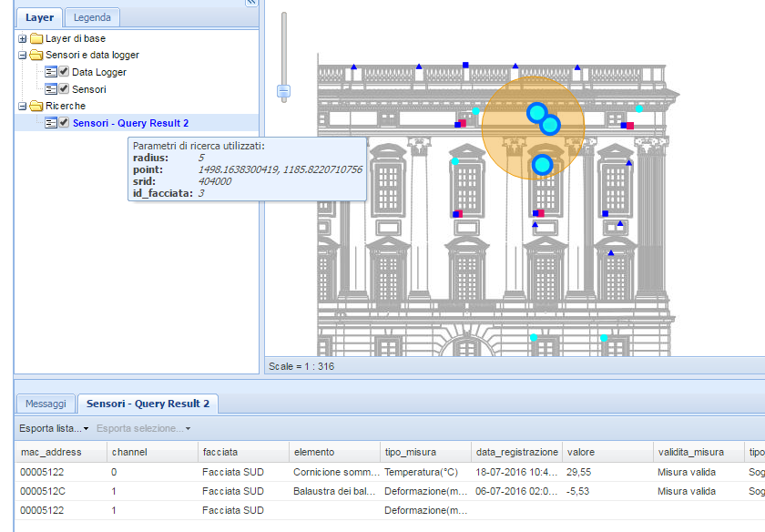The image size is (765, 532).
Task: Click the Sensori layer legend icon
Action: pos(51,89)
